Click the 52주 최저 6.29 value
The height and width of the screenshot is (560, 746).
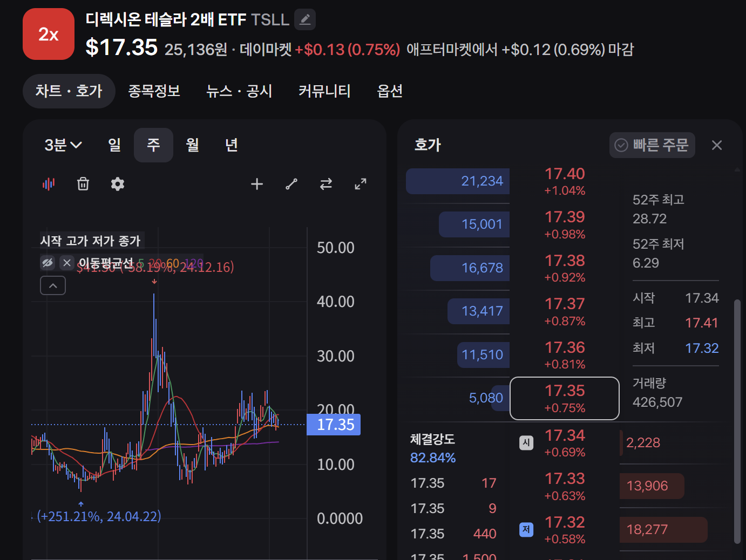click(x=646, y=263)
